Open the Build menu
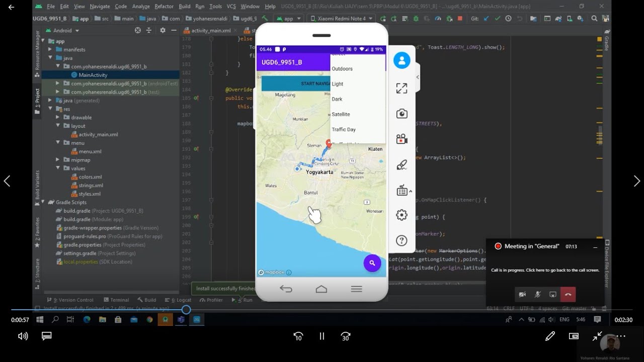 coord(185,7)
